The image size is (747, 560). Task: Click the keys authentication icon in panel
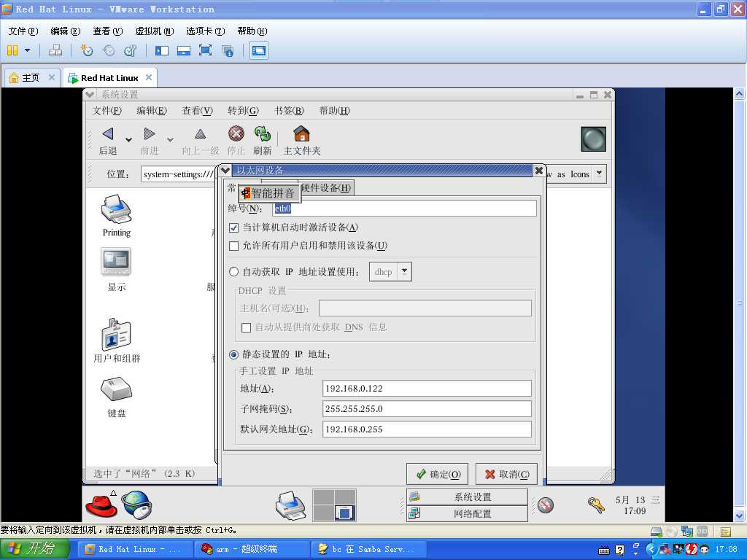click(596, 505)
